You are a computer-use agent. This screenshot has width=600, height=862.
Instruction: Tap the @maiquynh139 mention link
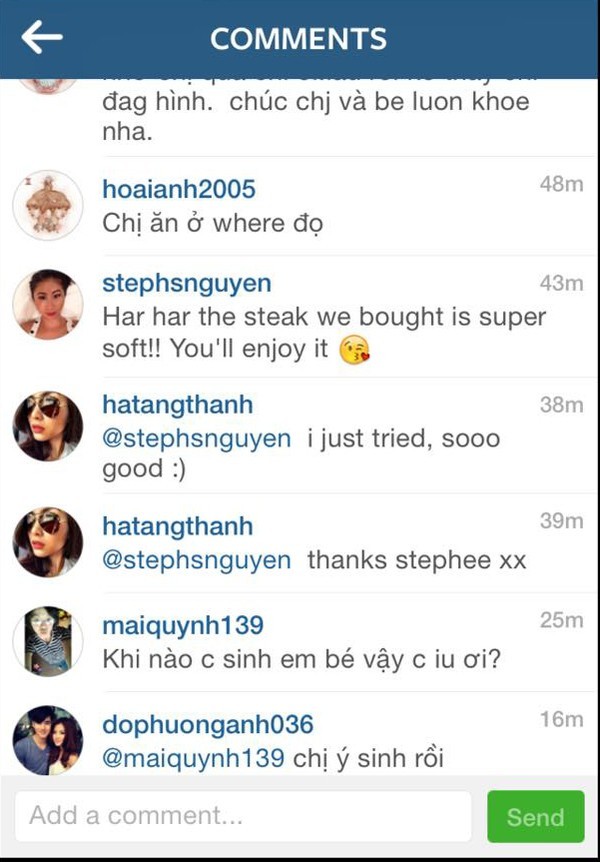194,759
